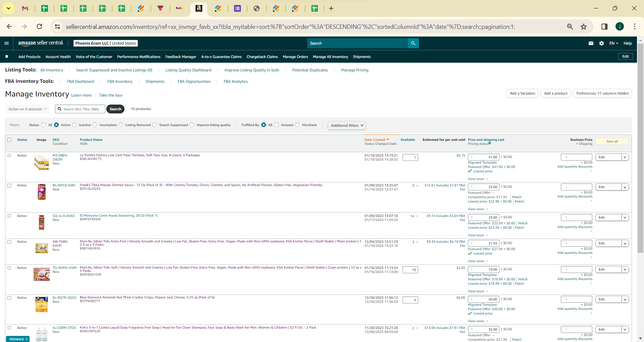Image resolution: width=644 pixels, height=342 pixels.
Task: Expand the Additional filters dropdown
Action: [347, 125]
